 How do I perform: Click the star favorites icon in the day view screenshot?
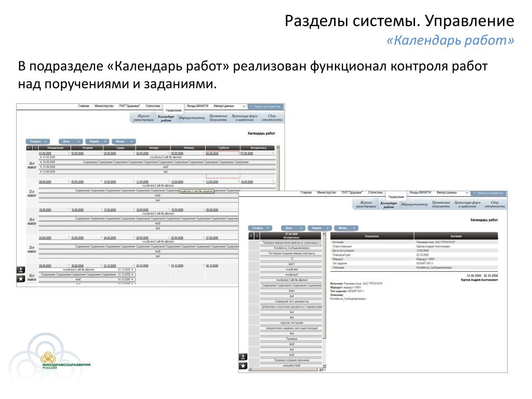(x=243, y=366)
